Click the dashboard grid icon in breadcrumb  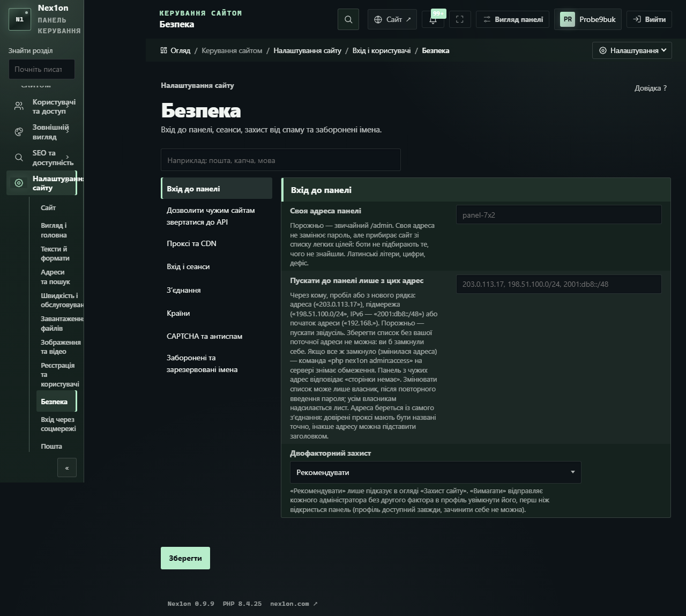point(164,50)
